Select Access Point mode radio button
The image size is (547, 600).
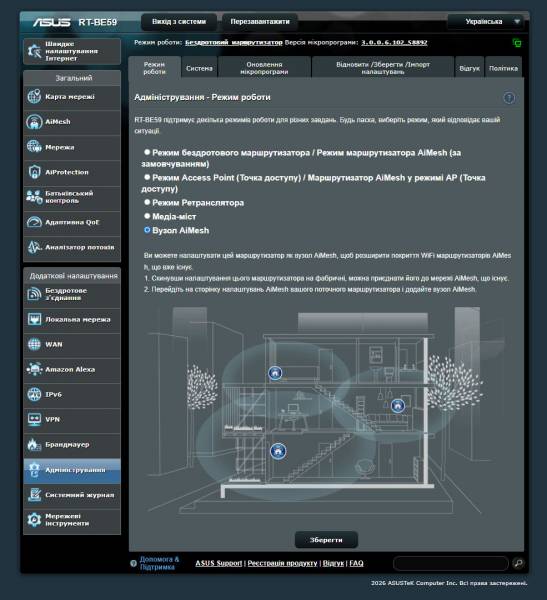(x=147, y=177)
